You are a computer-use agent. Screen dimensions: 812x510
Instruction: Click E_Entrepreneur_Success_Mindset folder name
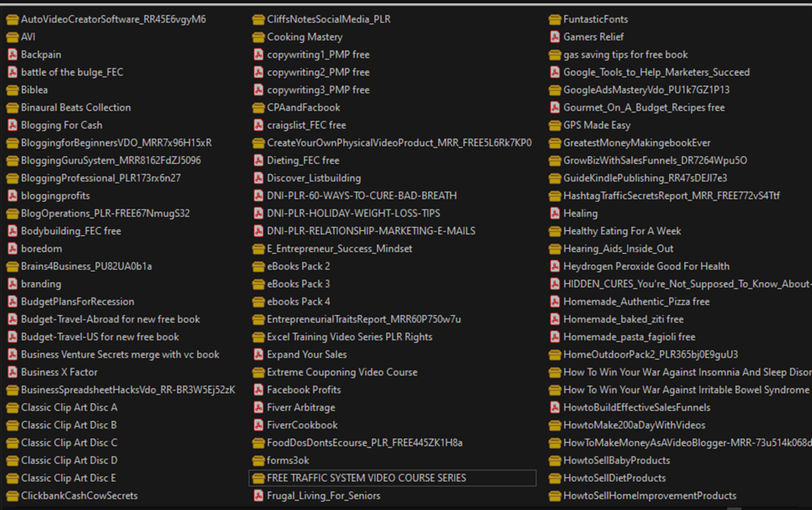click(x=339, y=249)
